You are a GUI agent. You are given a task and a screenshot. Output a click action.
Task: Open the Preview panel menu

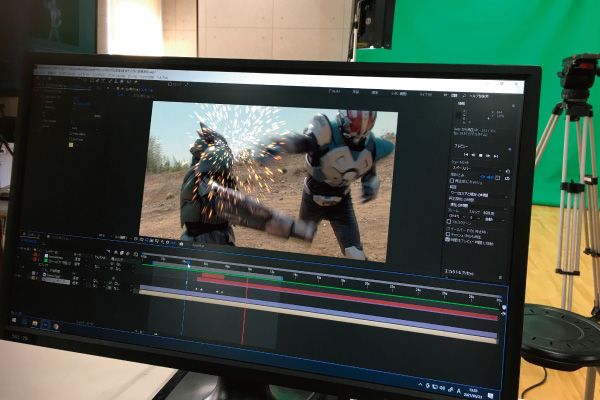[x=510, y=149]
